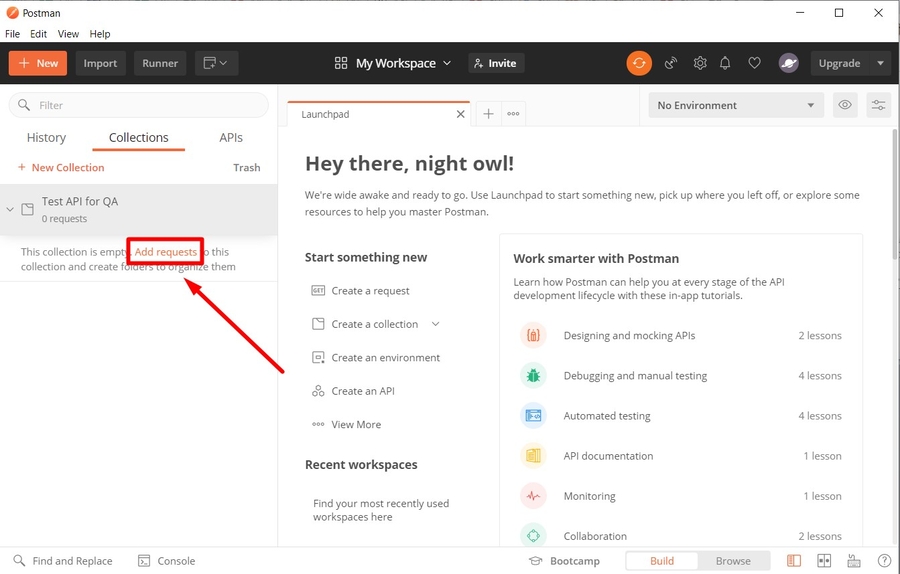Collapse the Test API for QA collection
This screenshot has height=574, width=900.
pos(10,209)
